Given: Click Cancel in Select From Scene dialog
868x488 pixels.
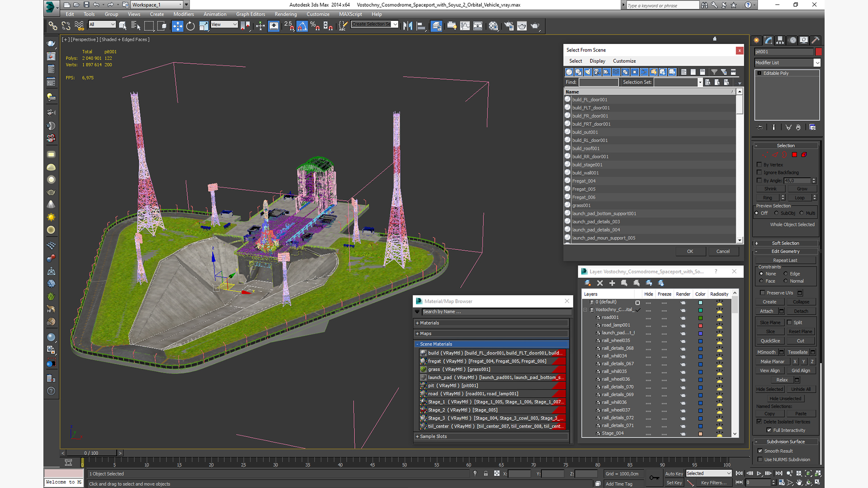Looking at the screenshot, I should (x=723, y=251).
